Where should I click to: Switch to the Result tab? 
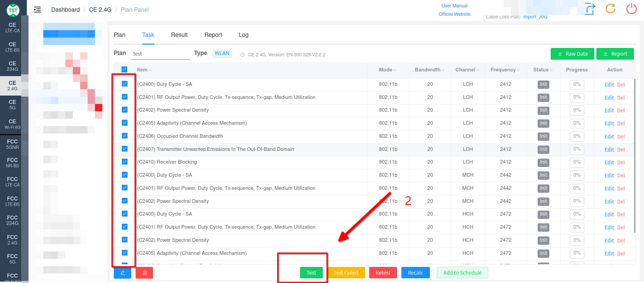179,35
